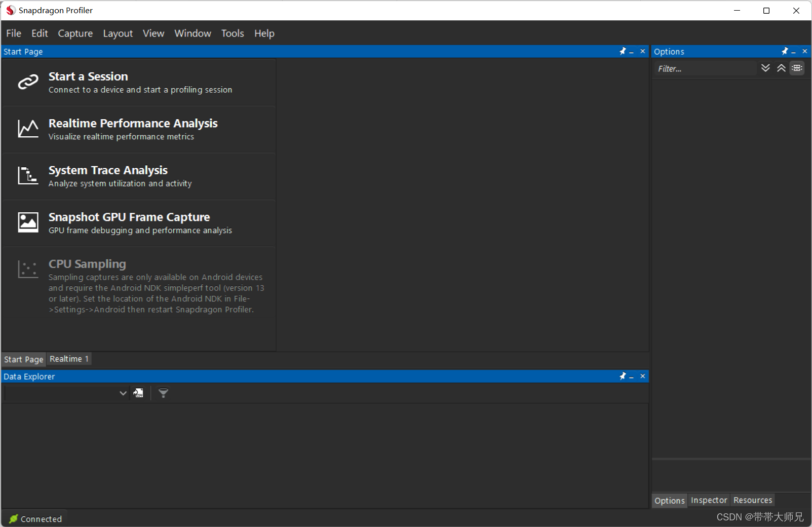Open the Layout menu
The height and width of the screenshot is (527, 812).
pos(118,33)
